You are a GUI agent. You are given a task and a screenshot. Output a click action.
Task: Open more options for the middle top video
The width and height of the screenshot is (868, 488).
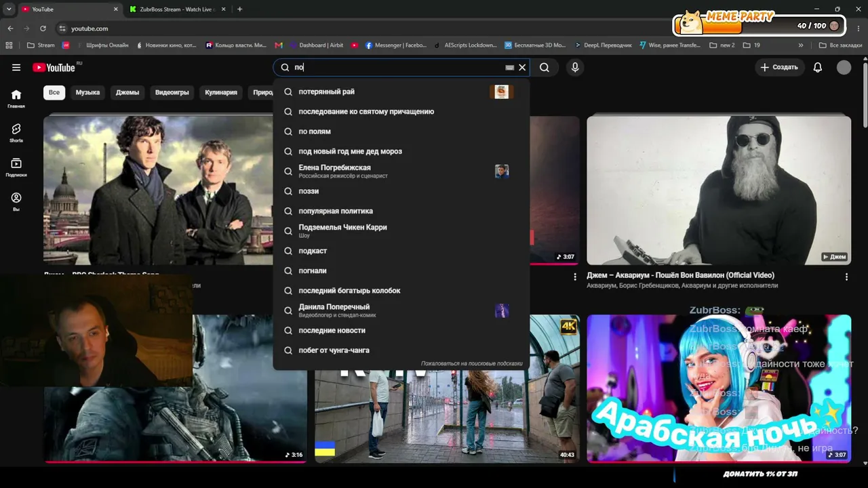tap(575, 277)
